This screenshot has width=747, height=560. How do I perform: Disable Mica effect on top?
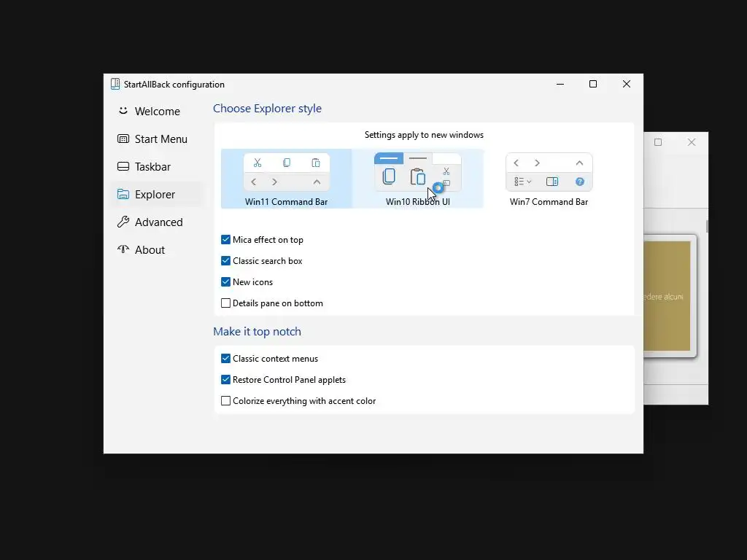[x=226, y=239]
